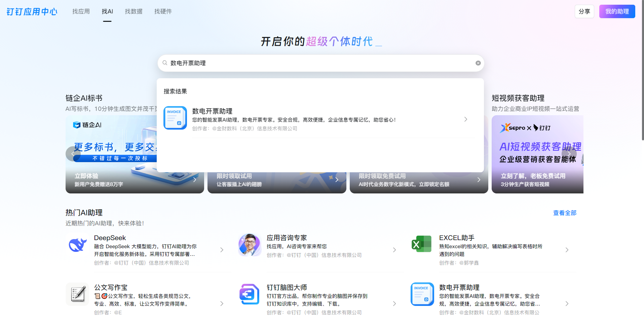Open the 找应用 tab

81,11
